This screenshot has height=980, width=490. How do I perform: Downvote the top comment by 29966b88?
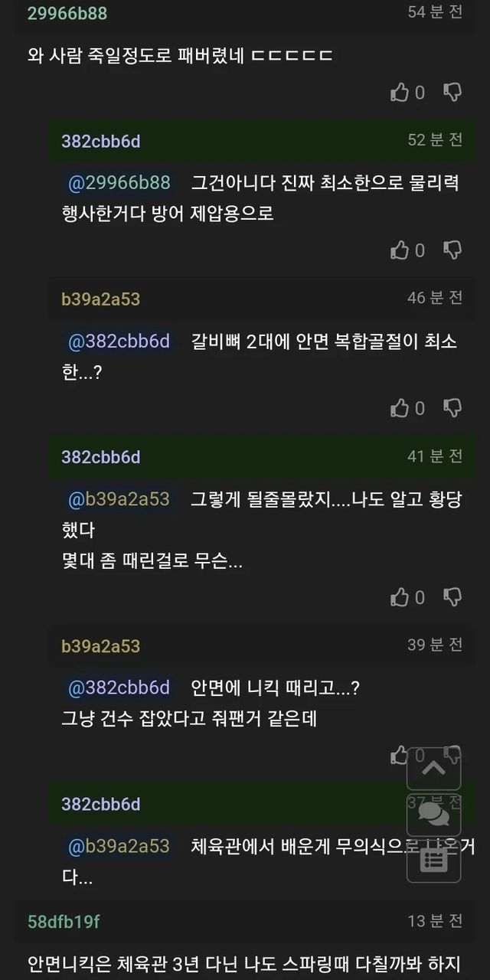pos(452,93)
